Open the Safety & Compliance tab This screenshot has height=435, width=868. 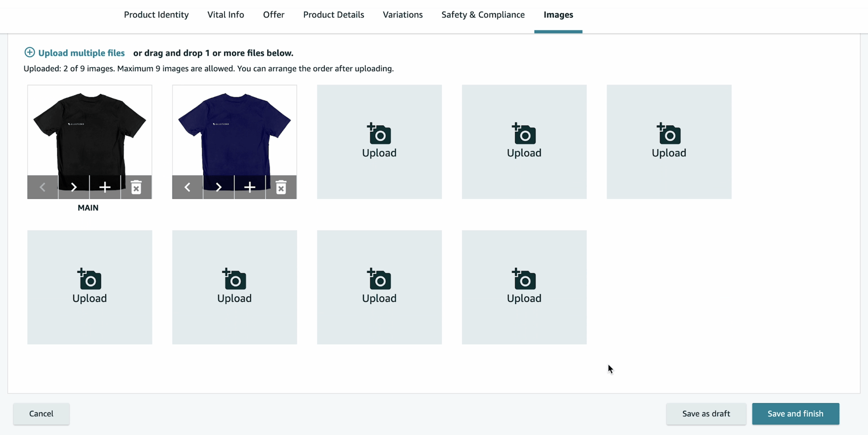click(482, 14)
